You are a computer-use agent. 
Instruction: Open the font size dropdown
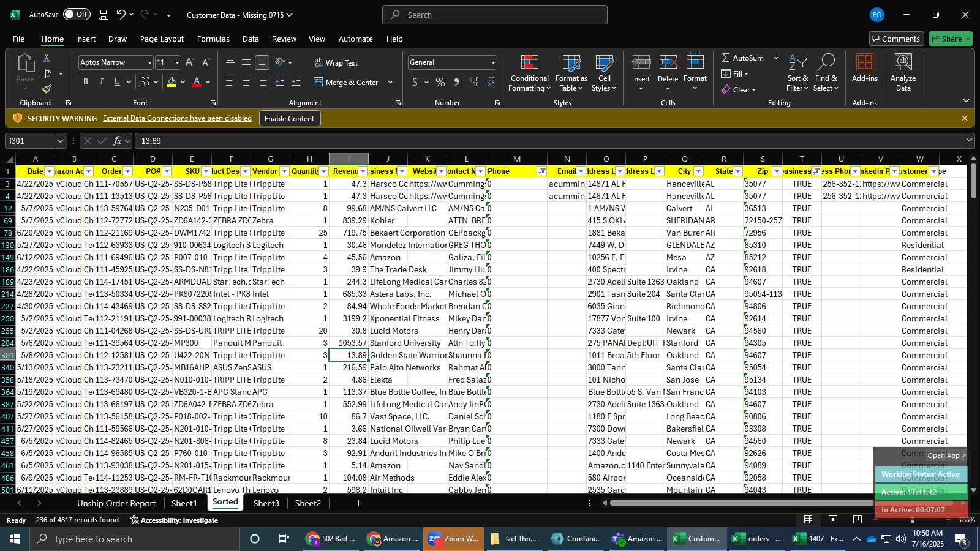[x=177, y=62]
